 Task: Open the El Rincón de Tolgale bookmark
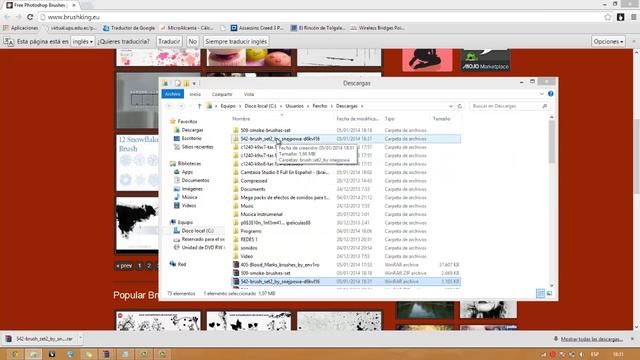[318, 28]
